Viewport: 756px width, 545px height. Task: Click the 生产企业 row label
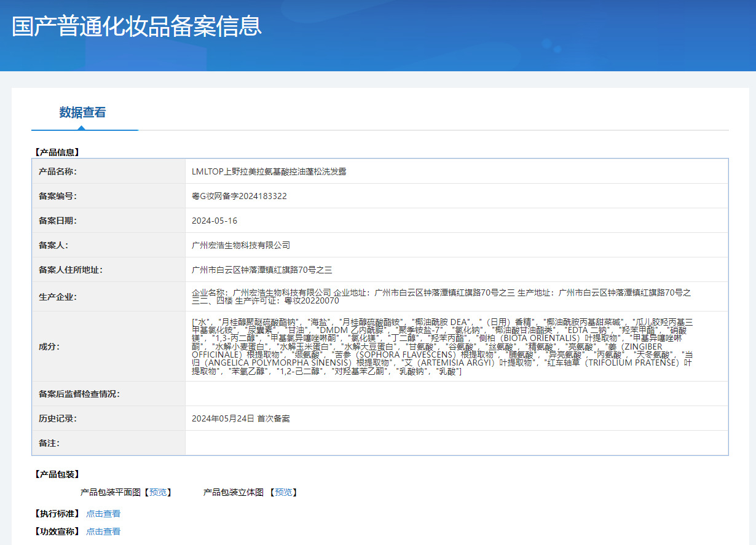(58, 297)
